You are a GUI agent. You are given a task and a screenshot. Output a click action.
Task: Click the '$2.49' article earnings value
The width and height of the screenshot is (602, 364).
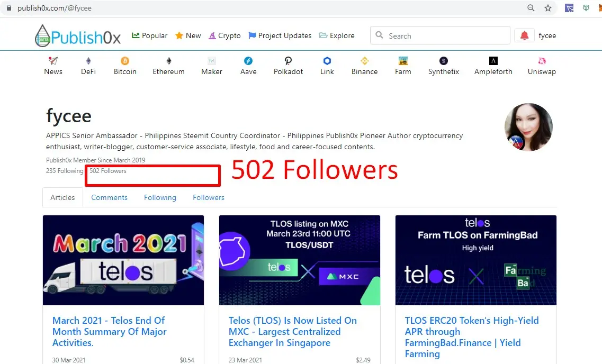[x=363, y=360]
